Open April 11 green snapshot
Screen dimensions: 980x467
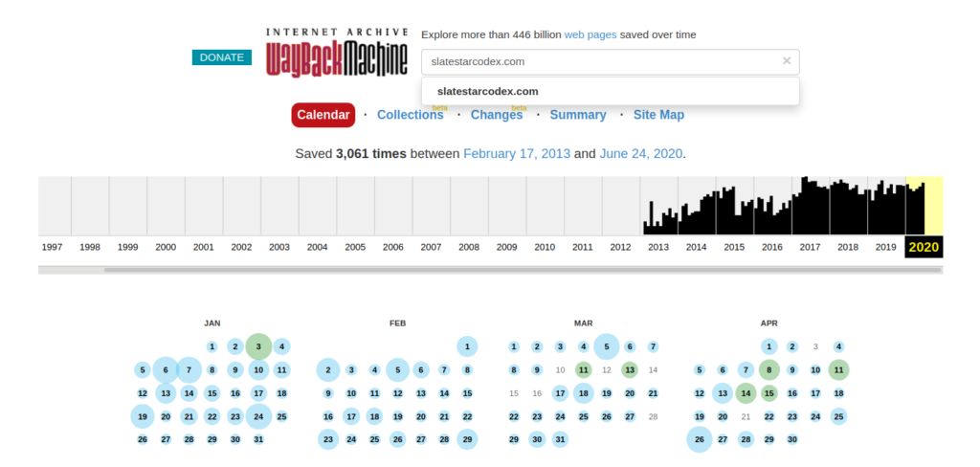(838, 370)
